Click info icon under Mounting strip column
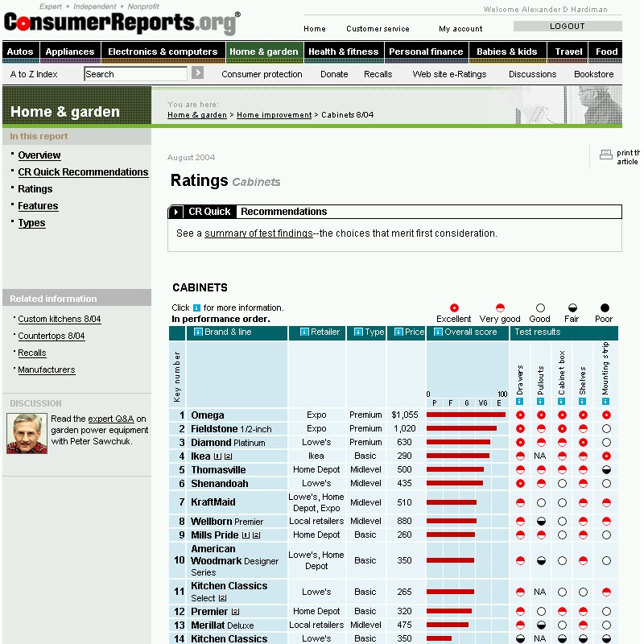This screenshot has width=644, height=644. (605, 401)
